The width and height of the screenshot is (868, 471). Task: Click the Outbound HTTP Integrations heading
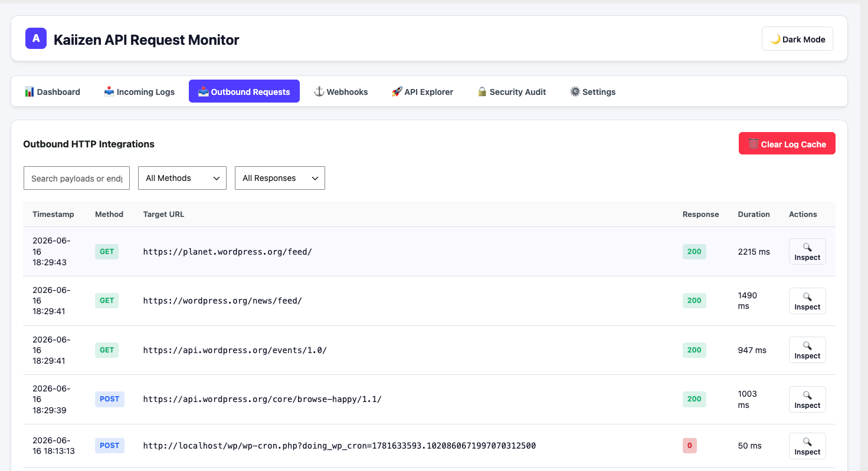coord(89,144)
